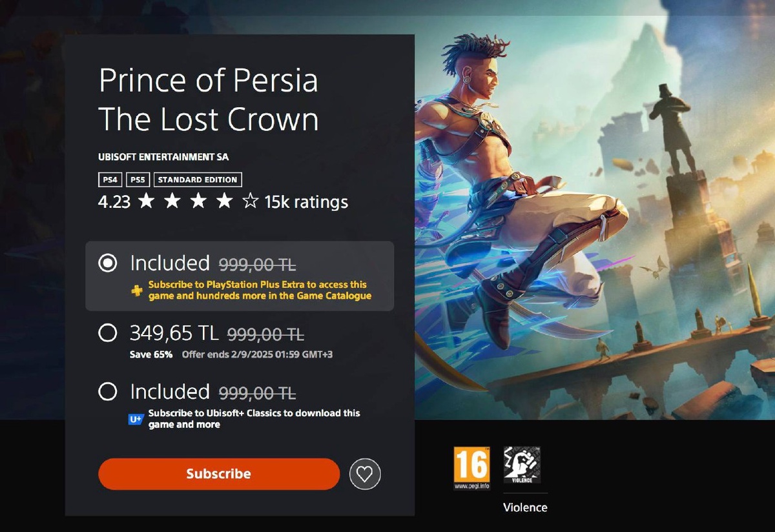Click the Subscribe to Ubisoft+ Classics text
This screenshot has width=775, height=532.
pos(254,418)
